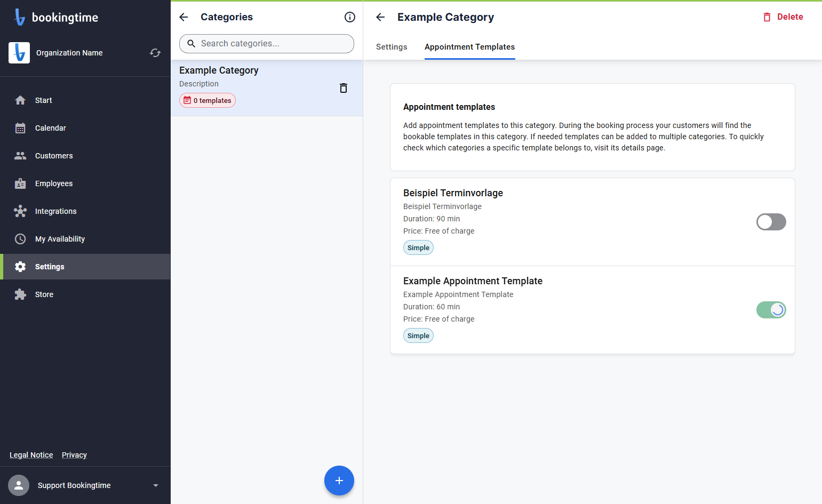Open Integrations via the hub icon
Screen dimensions: 822x504
(x=20, y=211)
